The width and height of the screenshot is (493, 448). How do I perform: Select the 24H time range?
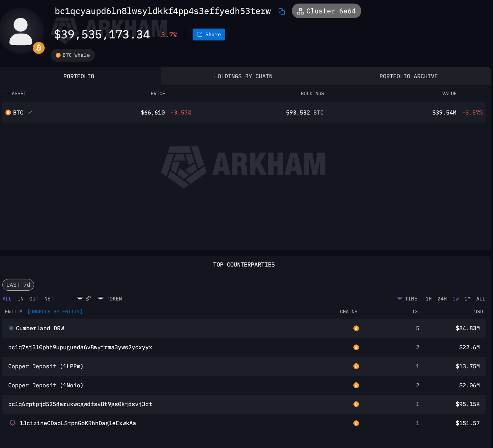tap(442, 299)
